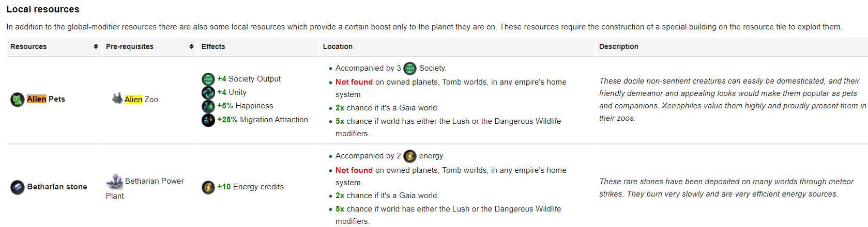Click the Alien Pets resource name
The width and height of the screenshot is (868, 227).
pyautogui.click(x=46, y=99)
